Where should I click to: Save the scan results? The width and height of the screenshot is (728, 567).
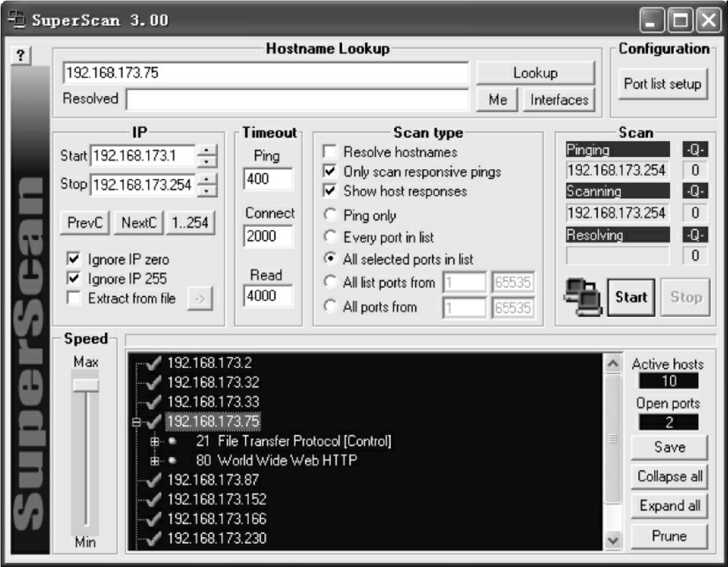tap(670, 447)
